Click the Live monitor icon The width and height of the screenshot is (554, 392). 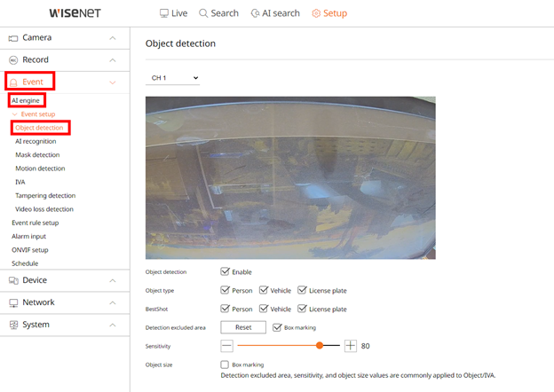click(x=163, y=13)
